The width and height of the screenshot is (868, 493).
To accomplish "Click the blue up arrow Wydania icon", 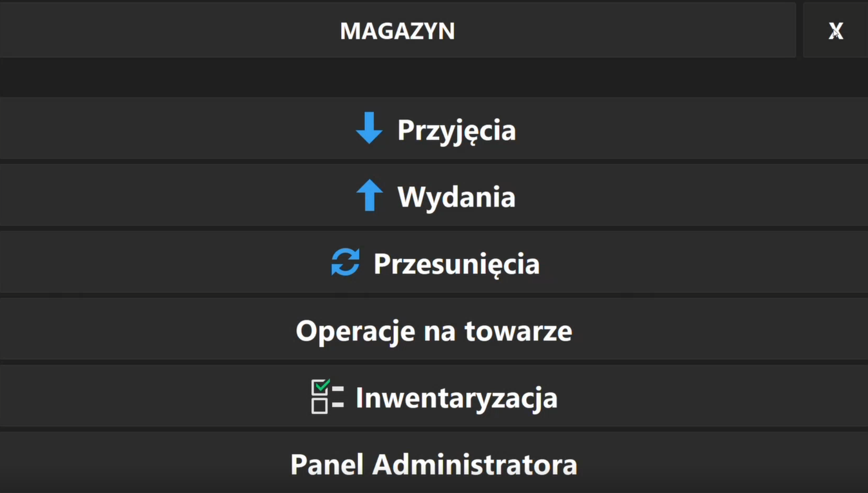I will [x=370, y=195].
